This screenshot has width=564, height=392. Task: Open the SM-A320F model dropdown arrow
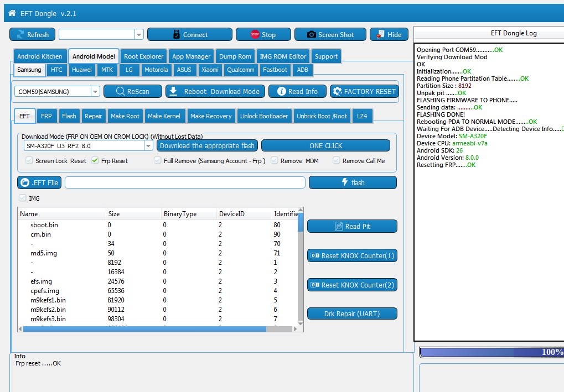pyautogui.click(x=148, y=146)
